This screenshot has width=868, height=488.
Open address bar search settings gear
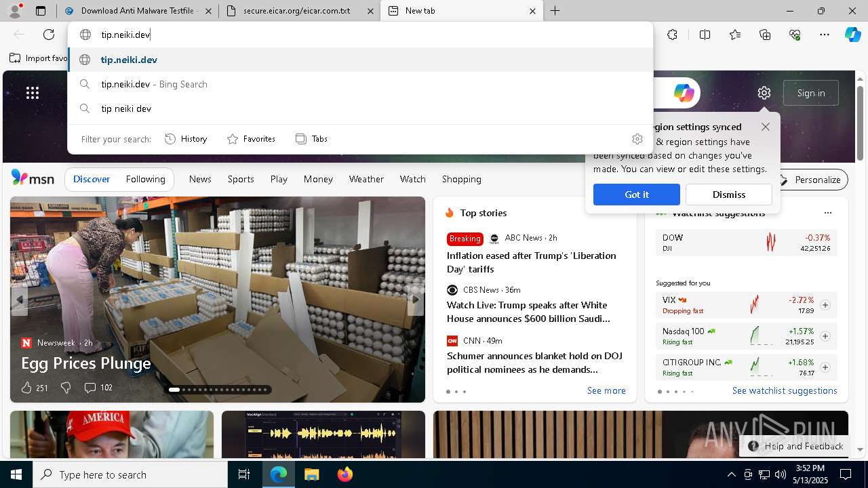click(x=637, y=139)
